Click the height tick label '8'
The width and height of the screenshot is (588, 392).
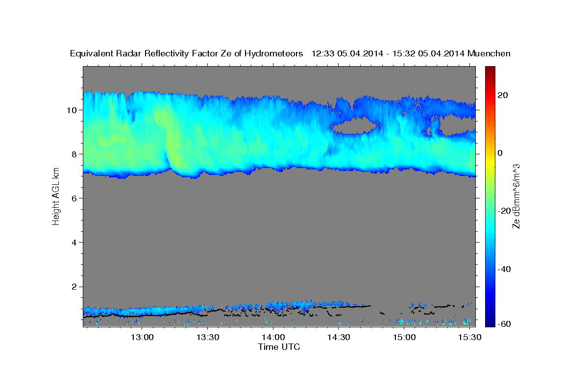tap(75, 154)
